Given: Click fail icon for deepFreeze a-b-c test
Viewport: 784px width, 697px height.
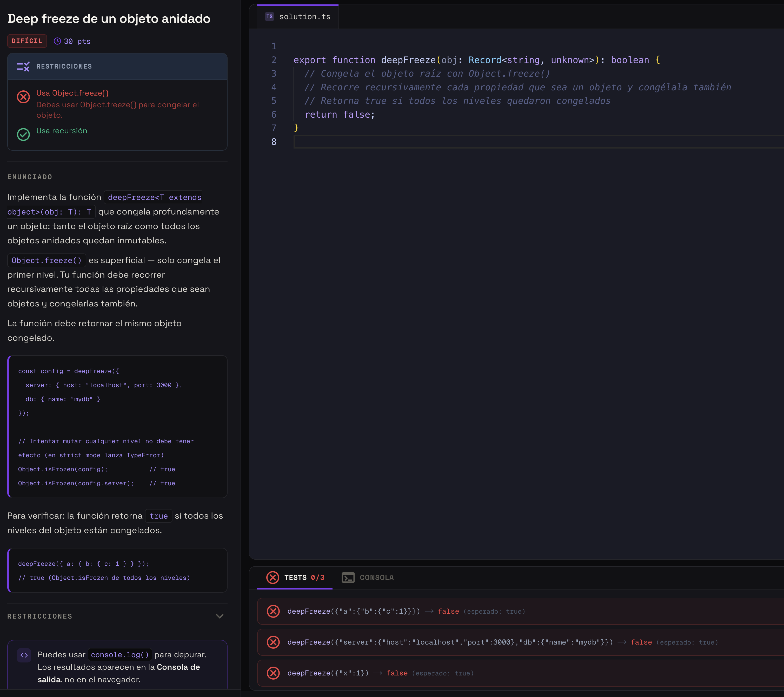Looking at the screenshot, I should point(273,611).
